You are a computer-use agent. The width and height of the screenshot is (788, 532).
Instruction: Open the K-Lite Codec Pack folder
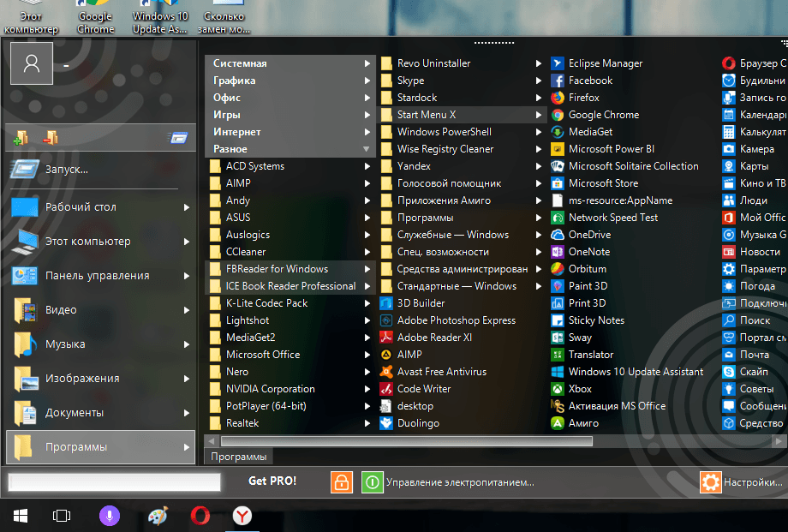[290, 303]
